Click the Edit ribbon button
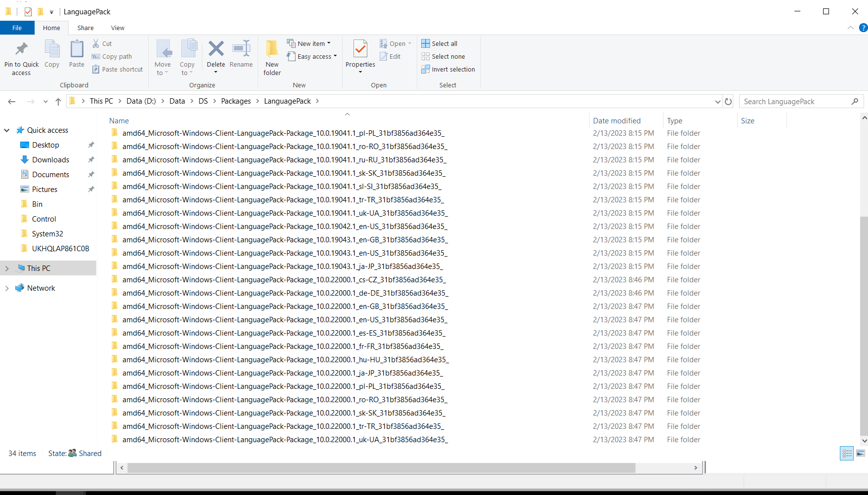The height and width of the screenshot is (495, 868). 390,56
